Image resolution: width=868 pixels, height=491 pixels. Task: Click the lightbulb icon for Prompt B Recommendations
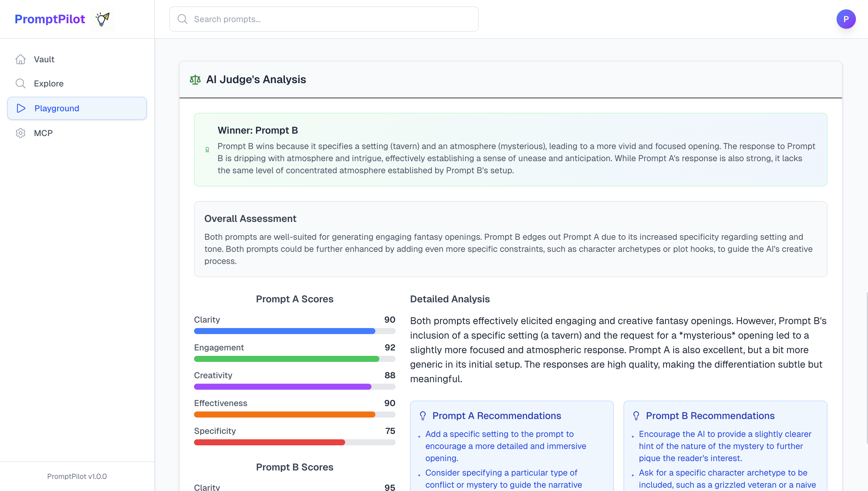click(636, 416)
